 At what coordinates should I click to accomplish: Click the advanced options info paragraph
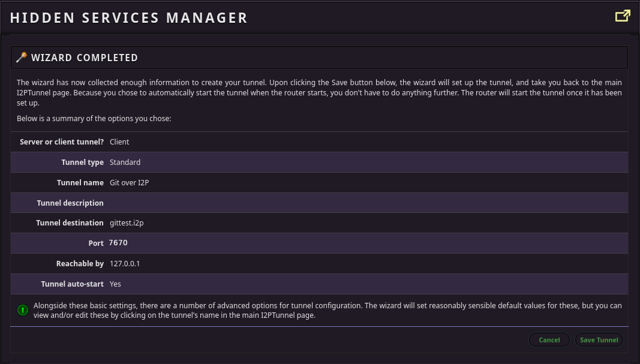pyautogui.click(x=327, y=310)
